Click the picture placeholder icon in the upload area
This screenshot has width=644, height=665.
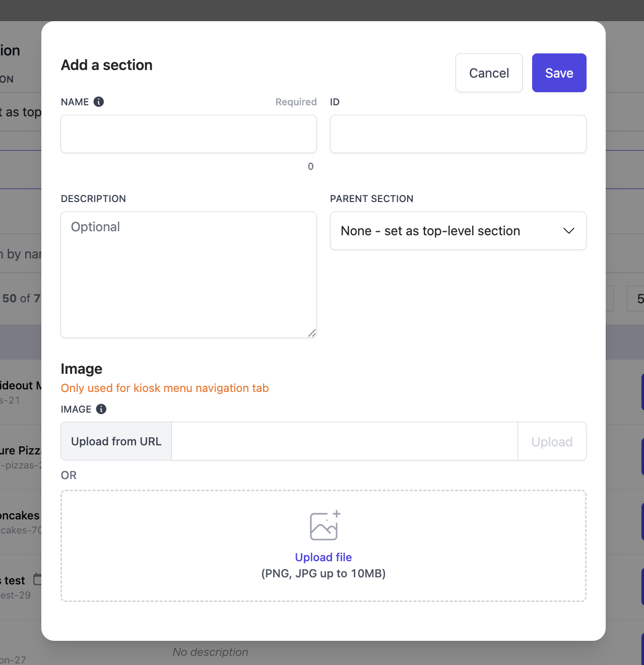click(324, 525)
